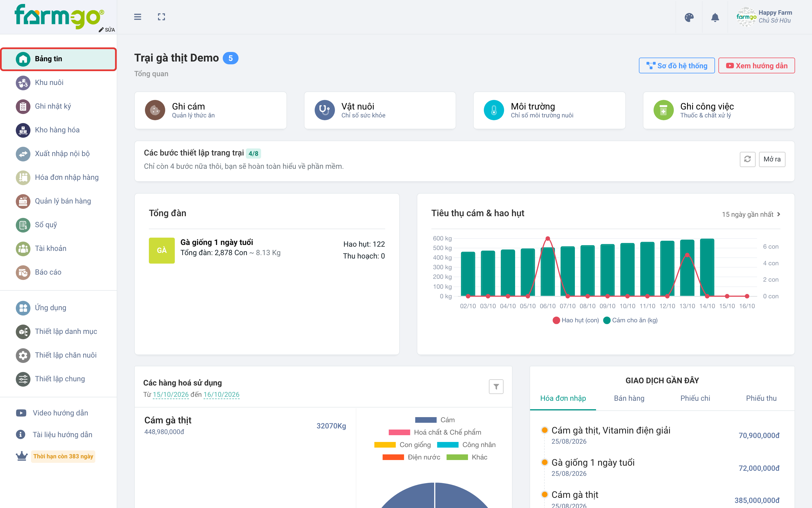The image size is (812, 508).
Task: Open Thiết lập danh mục menu item
Action: (58, 331)
